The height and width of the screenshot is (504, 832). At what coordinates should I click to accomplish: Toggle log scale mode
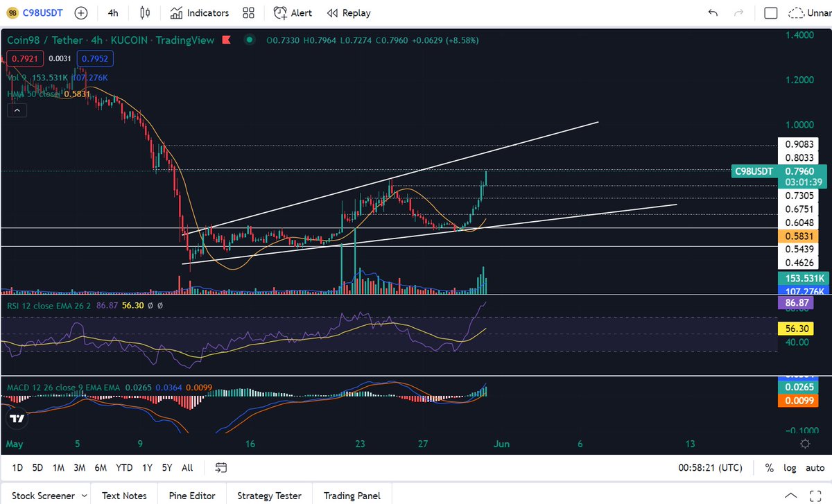(x=790, y=468)
